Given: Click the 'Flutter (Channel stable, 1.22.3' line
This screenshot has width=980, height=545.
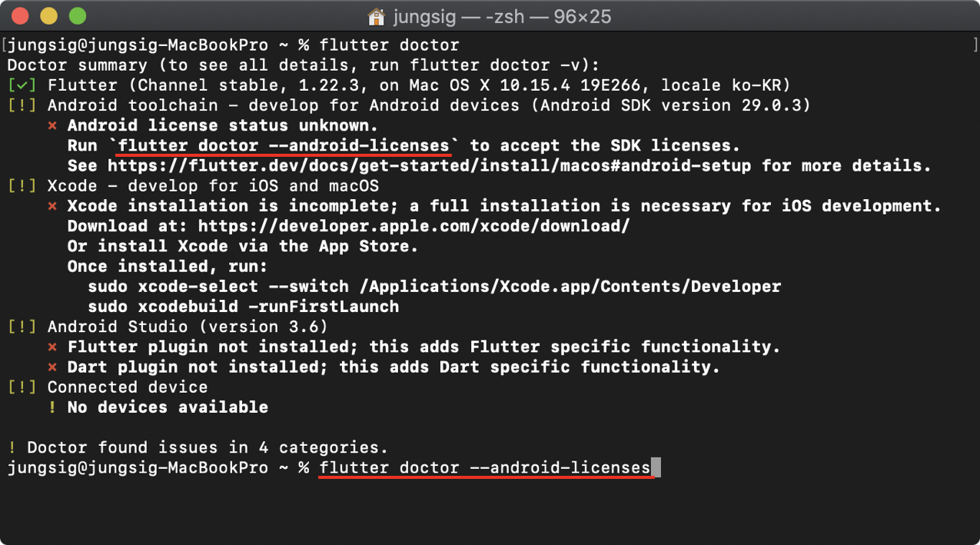Looking at the screenshot, I should pyautogui.click(x=419, y=85).
